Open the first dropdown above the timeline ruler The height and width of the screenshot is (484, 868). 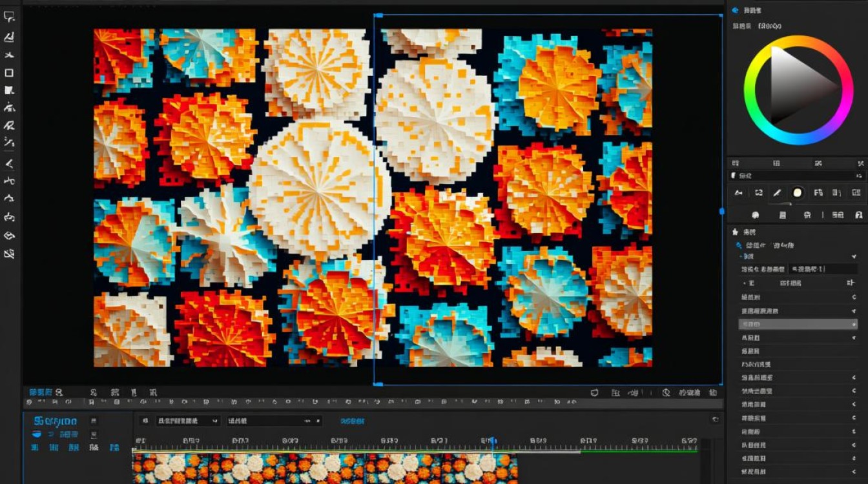(x=187, y=421)
